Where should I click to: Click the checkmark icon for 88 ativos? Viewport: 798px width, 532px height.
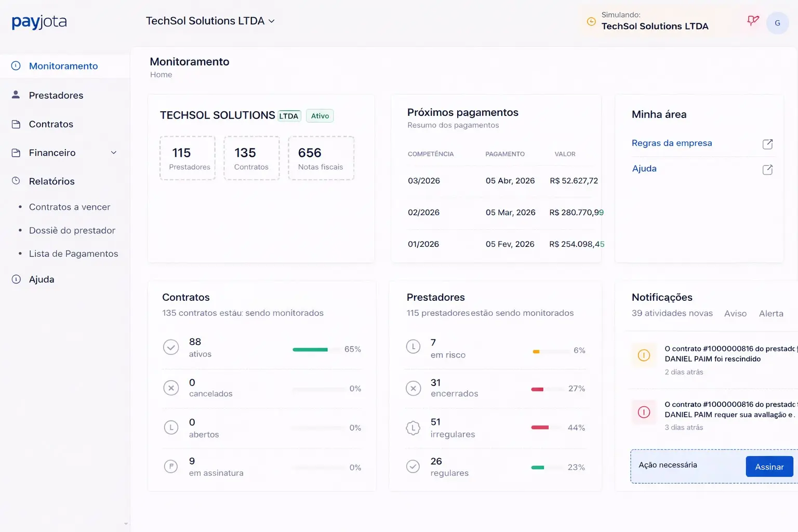171,347
